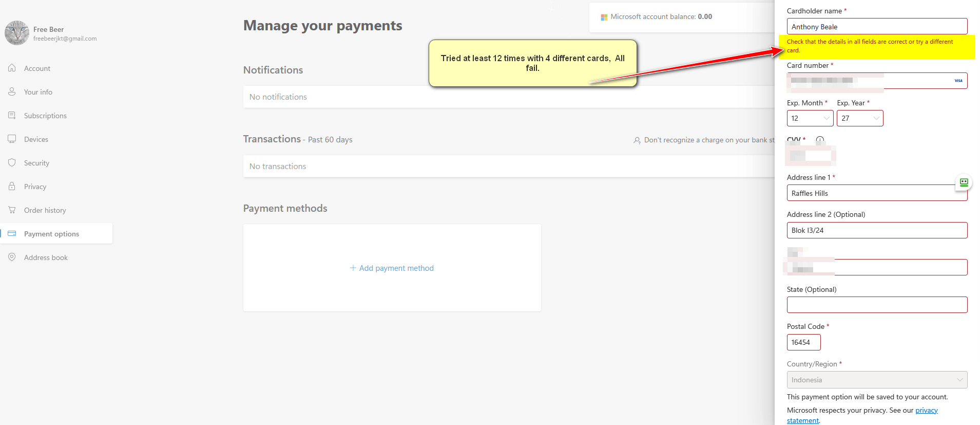980x425 pixels.
Task: Open the Exp. Year dropdown
Action: pos(860,118)
